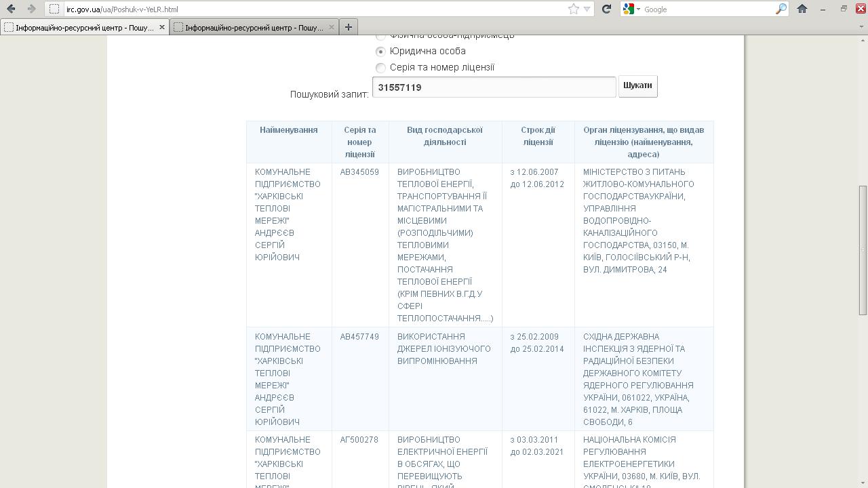Click the search query field containing 31557119
The image size is (868, 488).
click(x=494, y=87)
